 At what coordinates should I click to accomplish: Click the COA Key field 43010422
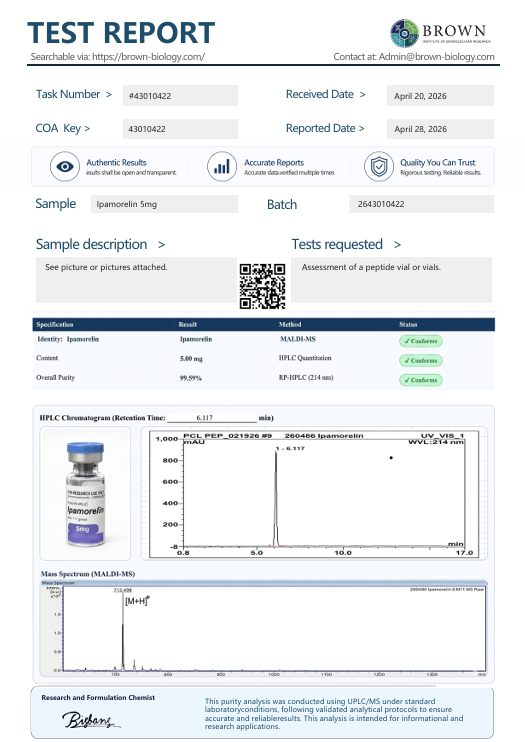tap(180, 129)
